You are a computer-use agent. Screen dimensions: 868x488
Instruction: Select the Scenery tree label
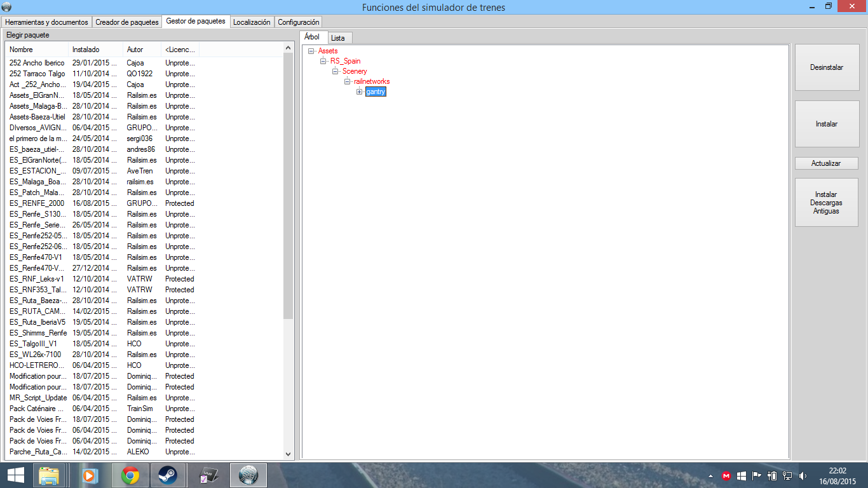tap(355, 71)
